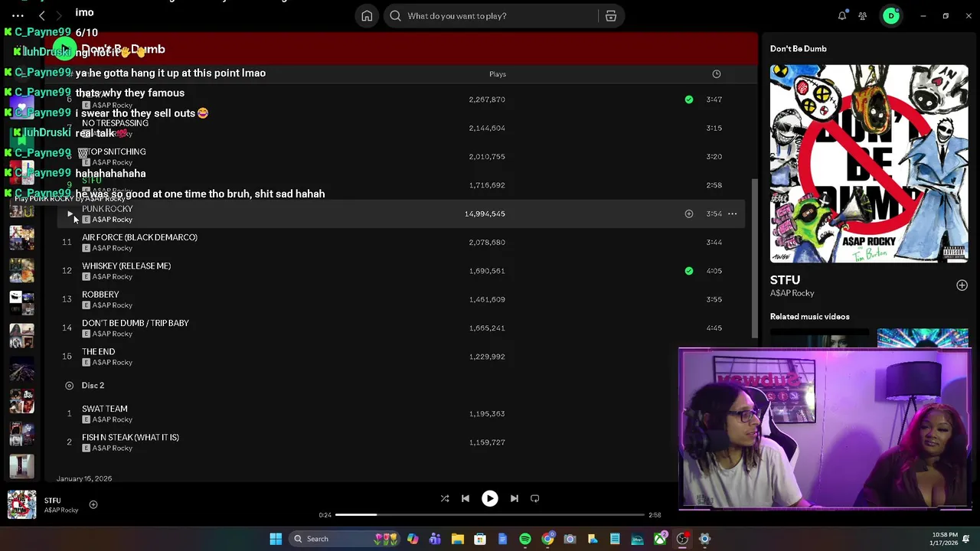This screenshot has height=551, width=980.
Task: Open Microsoft Store from taskbar
Action: 480,539
